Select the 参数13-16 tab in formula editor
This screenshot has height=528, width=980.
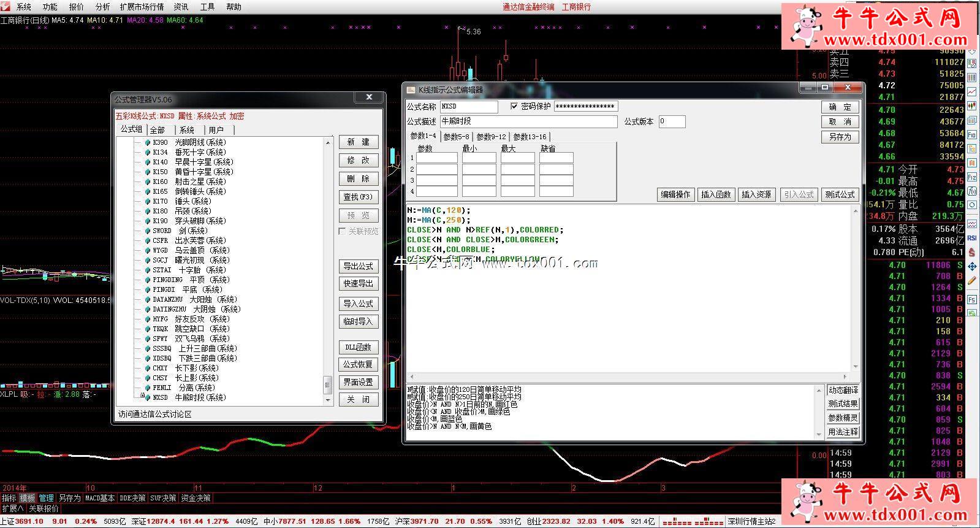point(530,137)
